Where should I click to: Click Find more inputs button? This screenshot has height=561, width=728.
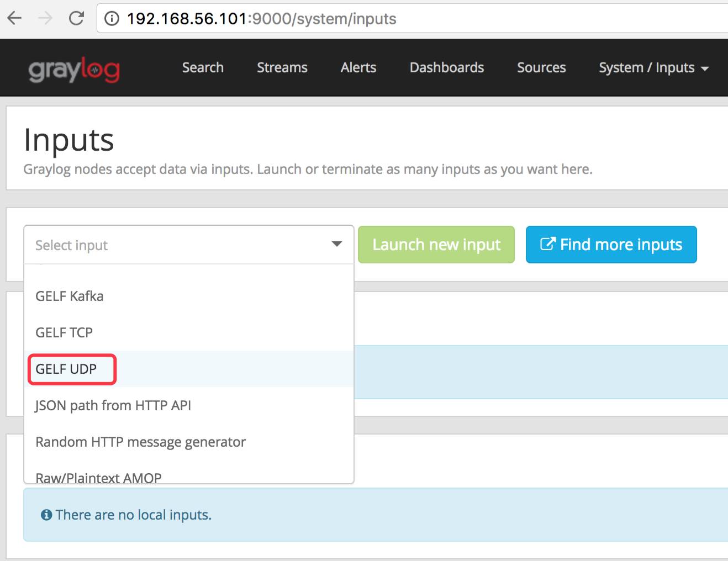click(611, 244)
